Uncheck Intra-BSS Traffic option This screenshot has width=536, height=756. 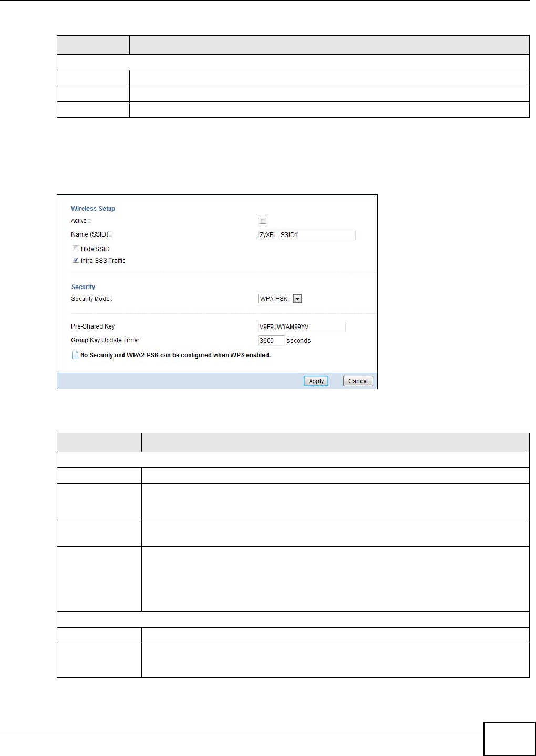coord(76,260)
